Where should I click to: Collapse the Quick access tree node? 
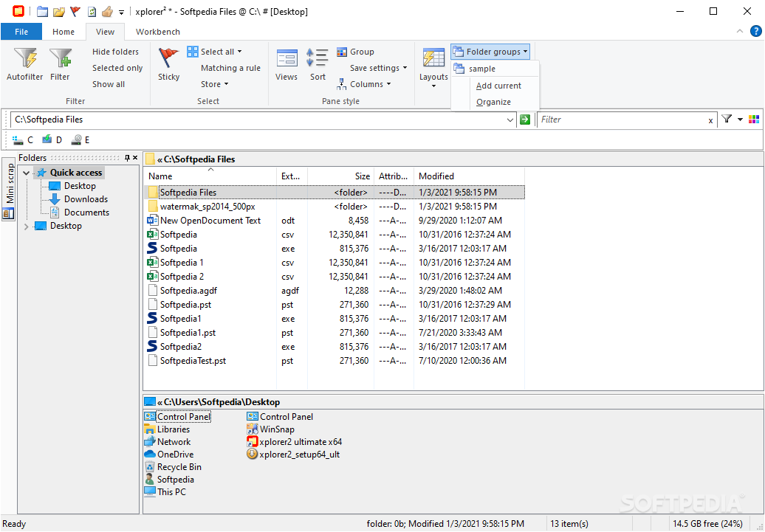(x=26, y=173)
